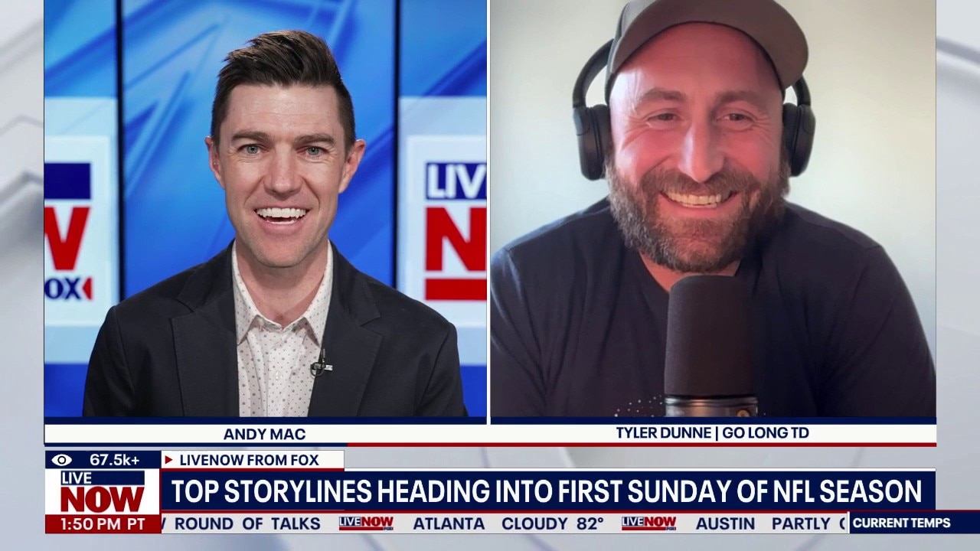Viewport: 980px width, 551px height.
Task: Click the "1:50 PM PT" time display
Action: pyautogui.click(x=102, y=523)
